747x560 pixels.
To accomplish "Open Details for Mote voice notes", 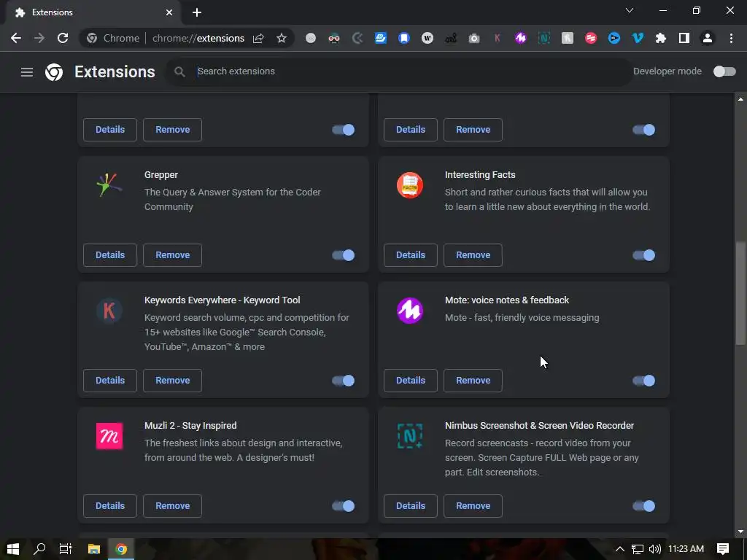I will coord(411,381).
